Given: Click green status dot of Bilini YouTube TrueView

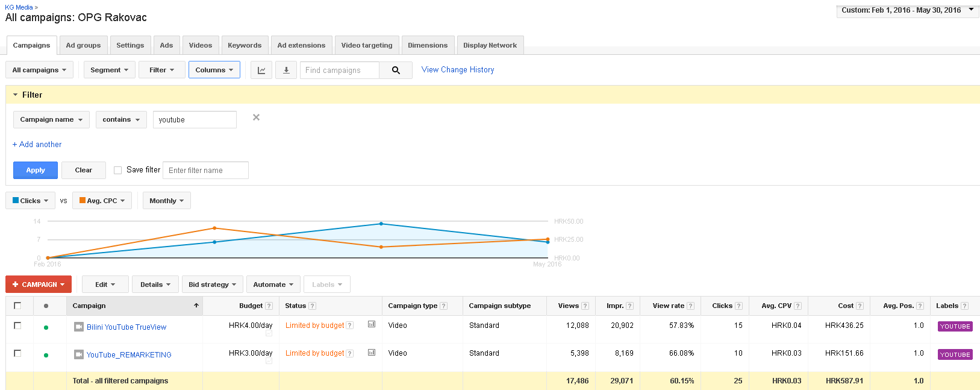Looking at the screenshot, I should pyautogui.click(x=46, y=327).
